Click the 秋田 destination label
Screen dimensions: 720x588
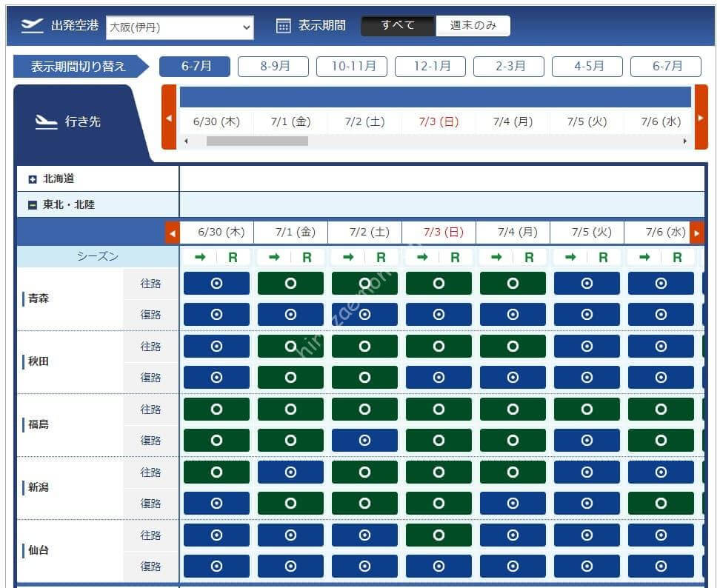(x=39, y=361)
